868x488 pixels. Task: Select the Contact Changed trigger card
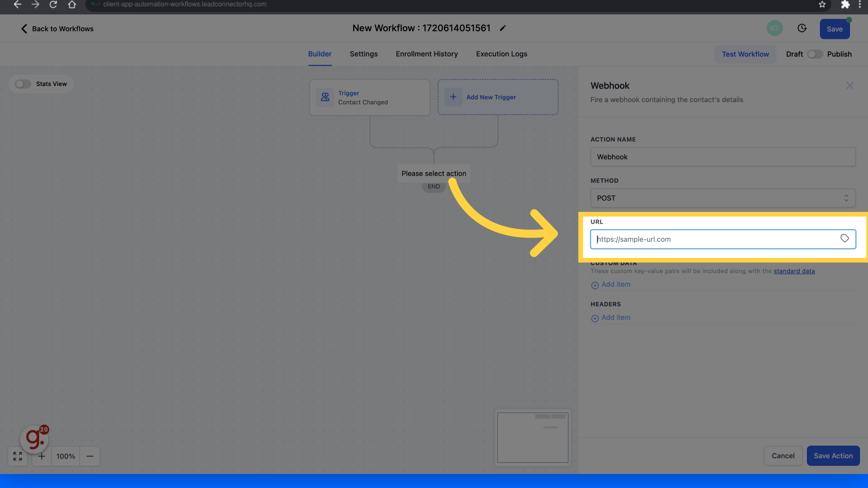[370, 98]
